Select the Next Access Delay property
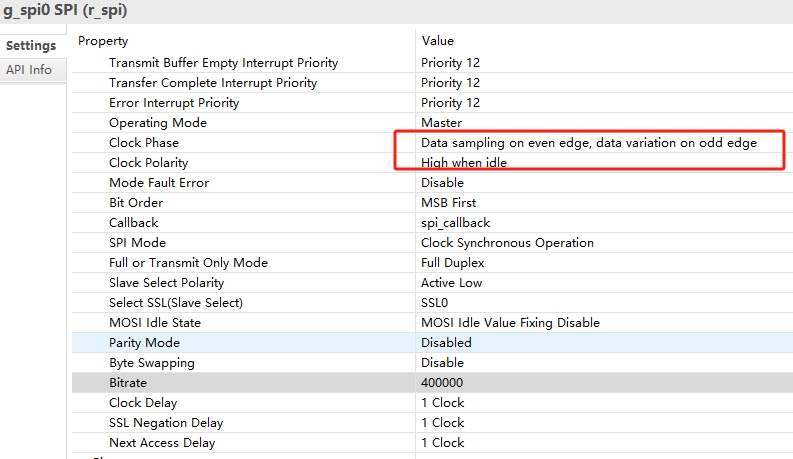Screen dimensions: 793x459 point(162,443)
